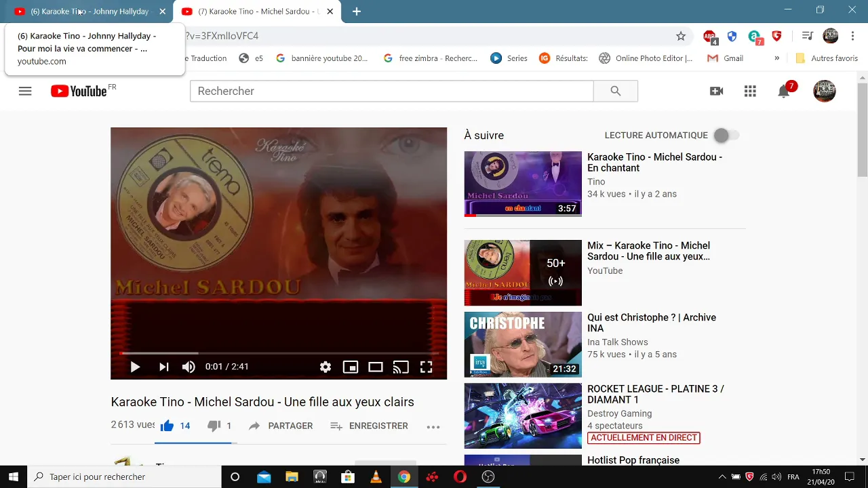The image size is (868, 488).
Task: Open bannière youtube bookmark
Action: [x=322, y=58]
